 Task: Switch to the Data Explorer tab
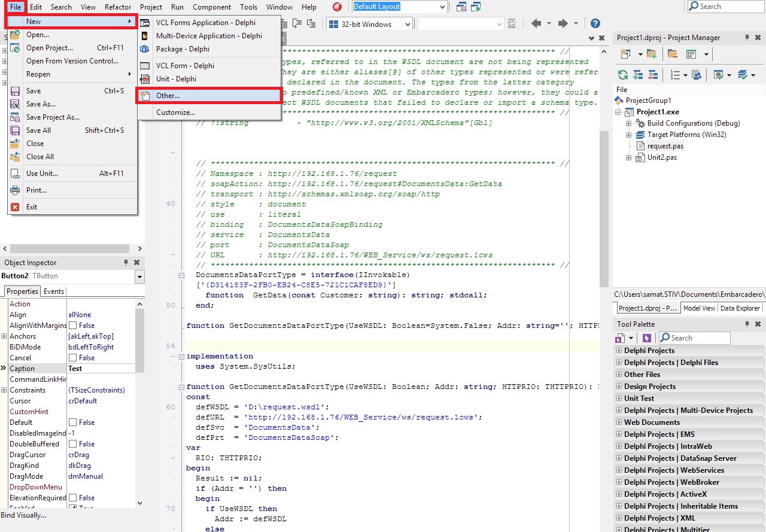[x=740, y=308]
